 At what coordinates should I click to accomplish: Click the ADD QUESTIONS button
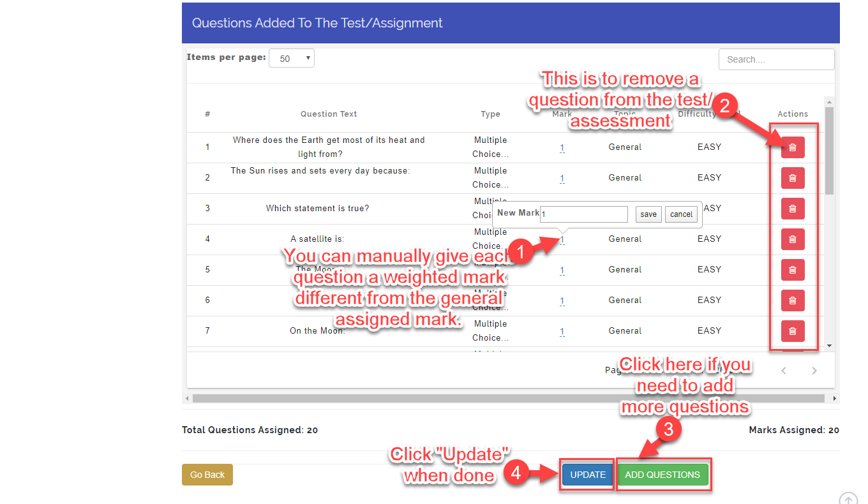click(662, 475)
